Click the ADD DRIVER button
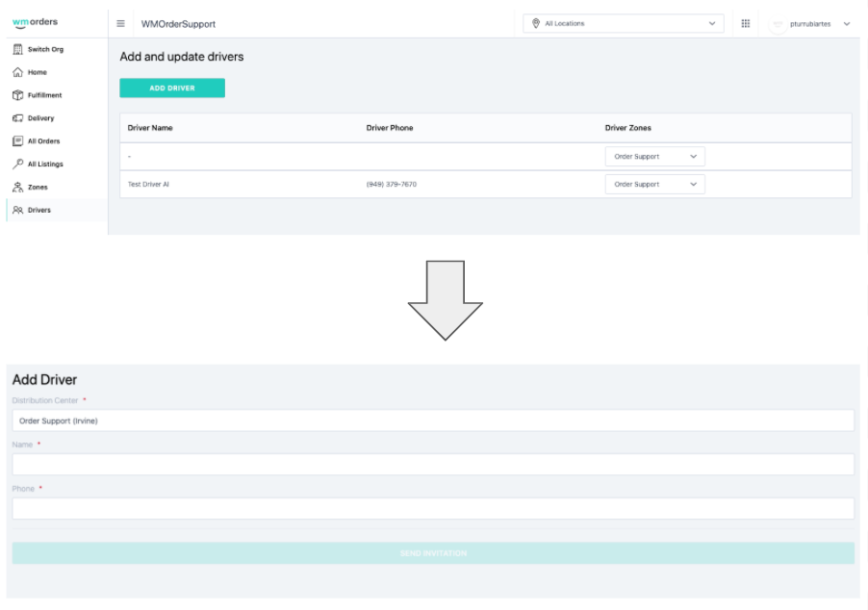Screen dimensions: 868x610 (171, 87)
